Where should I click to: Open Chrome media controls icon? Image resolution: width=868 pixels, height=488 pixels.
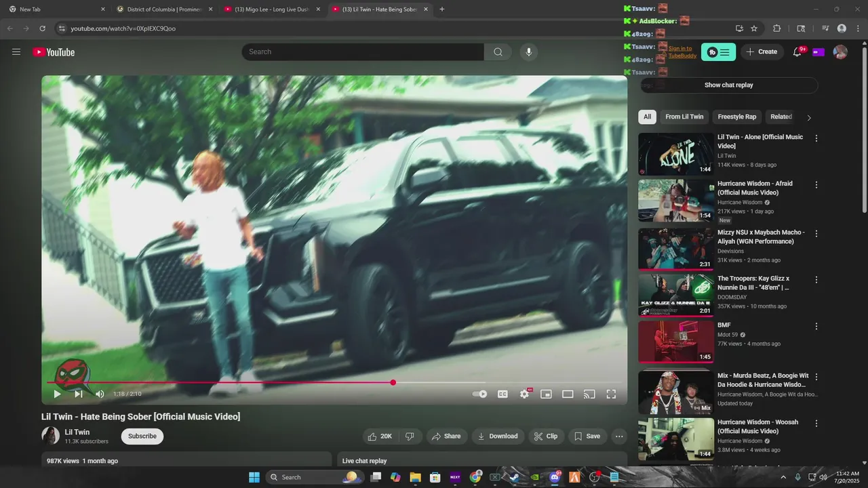pyautogui.click(x=825, y=28)
